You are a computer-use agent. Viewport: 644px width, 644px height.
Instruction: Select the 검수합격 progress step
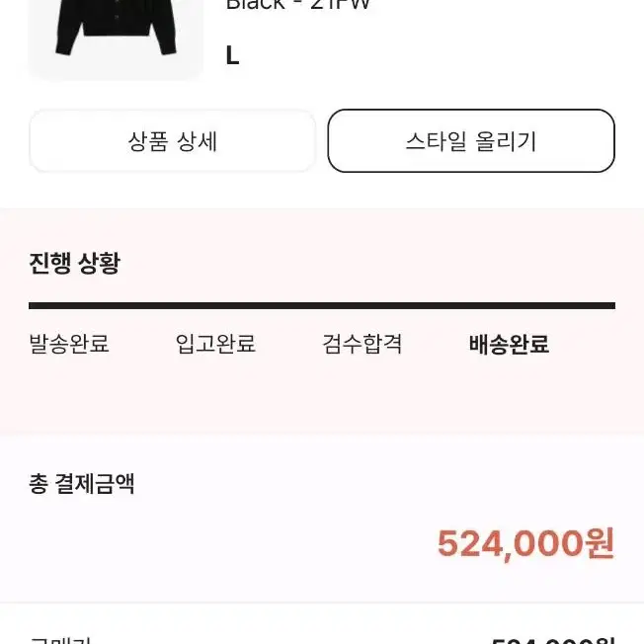362,344
